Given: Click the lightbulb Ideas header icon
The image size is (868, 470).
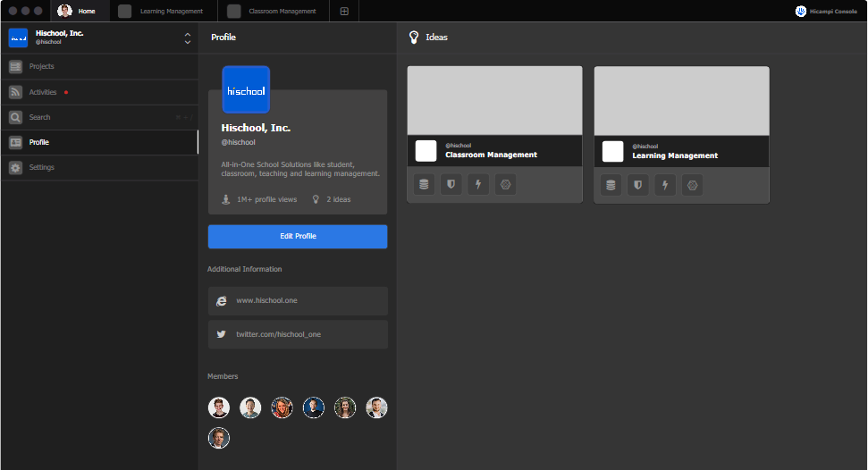Looking at the screenshot, I should pyautogui.click(x=414, y=38).
